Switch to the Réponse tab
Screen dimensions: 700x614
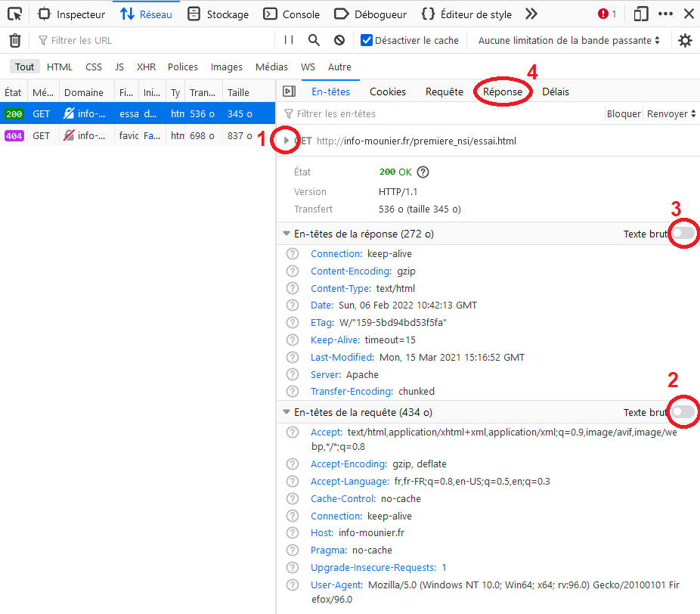pyautogui.click(x=503, y=91)
